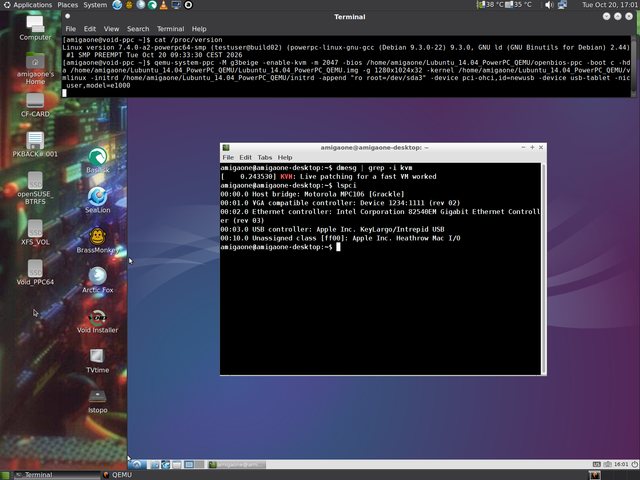Select the amigaone@ami... taskbar button in Lubuntu
640x480 pixels.
click(237, 464)
